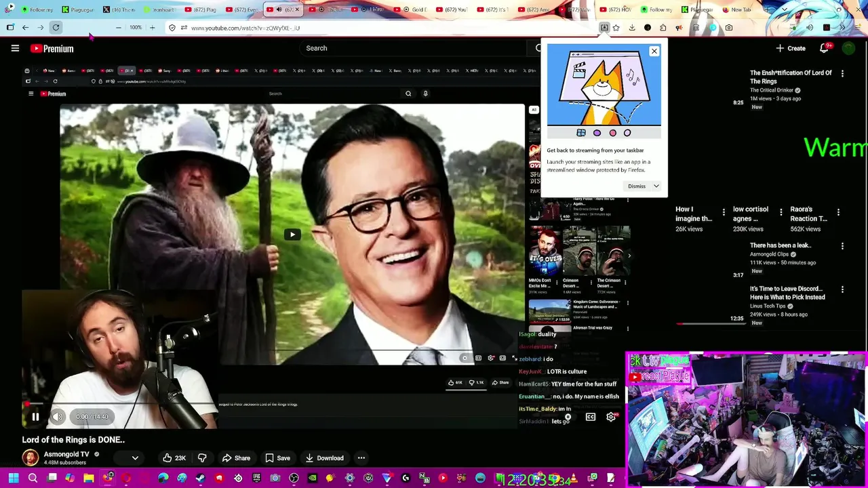Viewport: 868px width, 488px height.
Task: Open the It's Over MMOs short thumbnail
Action: [545, 251]
